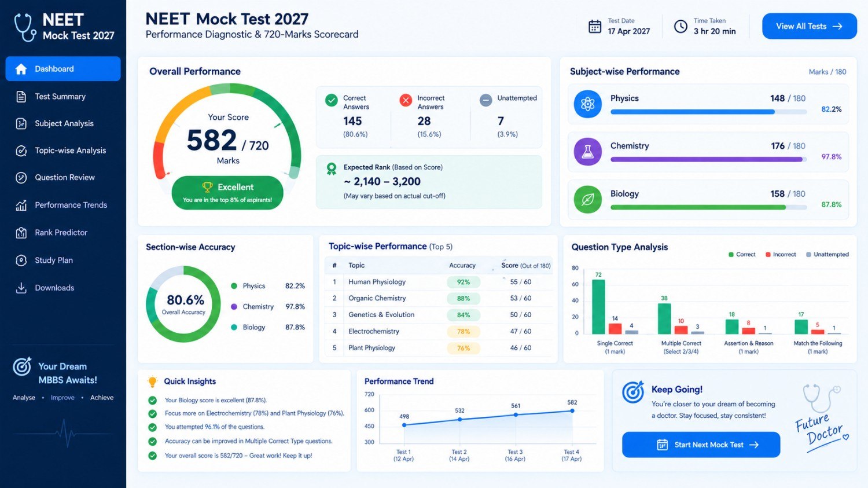Click the stethoscope logo icon in sidebar

[25, 27]
